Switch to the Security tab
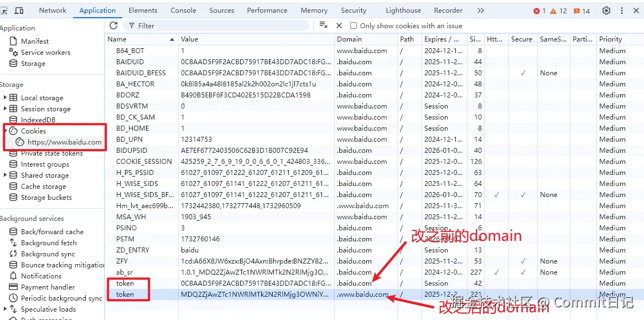This screenshot has height=320, width=644. (x=353, y=11)
